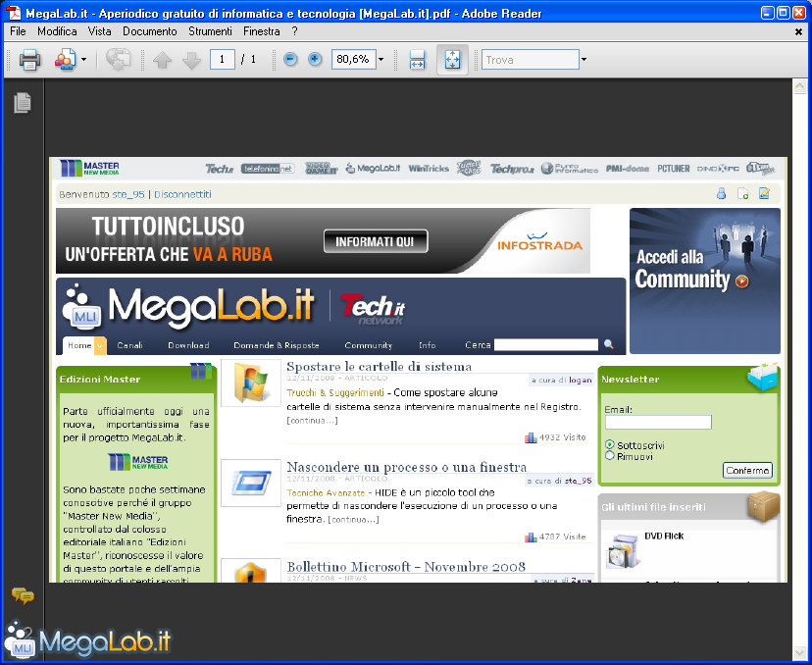The width and height of the screenshot is (812, 665).
Task: Click the Print toolbar icon
Action: [x=29, y=60]
